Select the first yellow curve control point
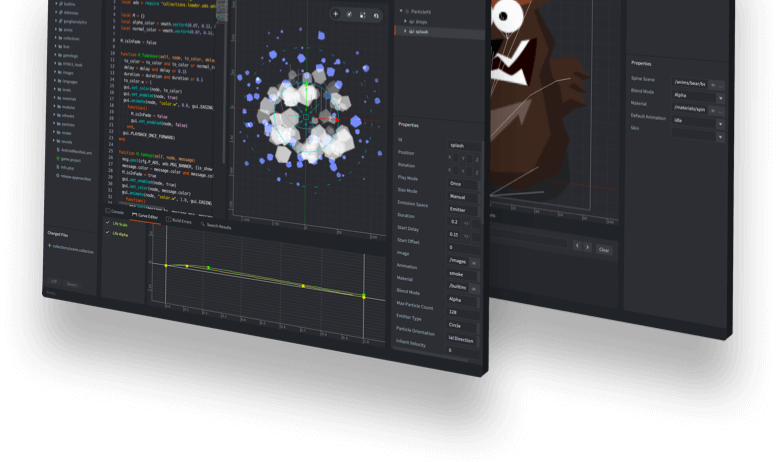This screenshot has height=462, width=779. (166, 266)
